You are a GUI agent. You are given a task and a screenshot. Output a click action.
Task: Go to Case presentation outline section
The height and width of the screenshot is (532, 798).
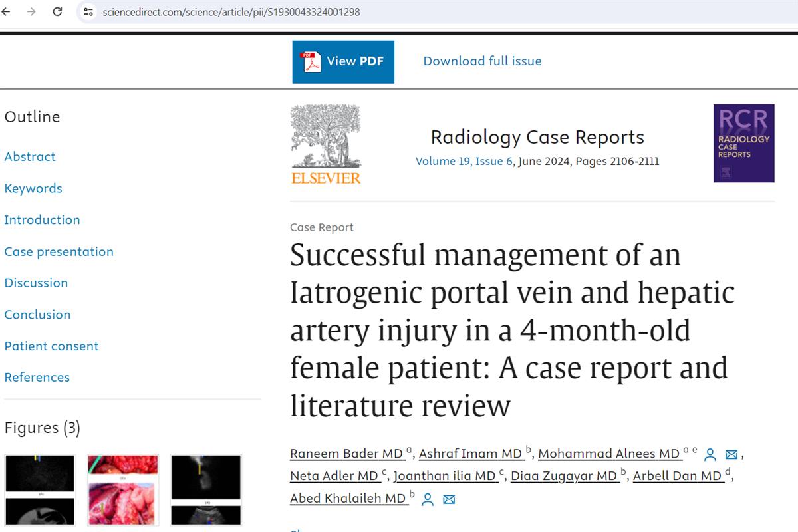[x=59, y=252]
